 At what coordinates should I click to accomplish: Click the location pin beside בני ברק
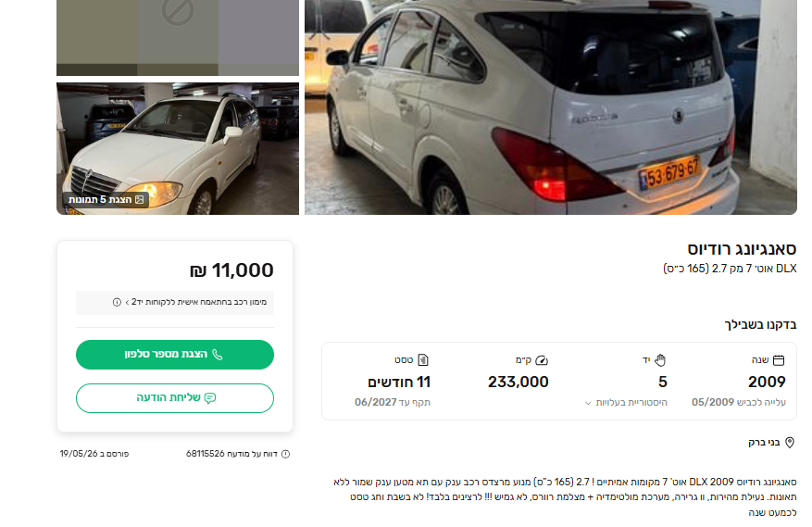[x=790, y=443]
